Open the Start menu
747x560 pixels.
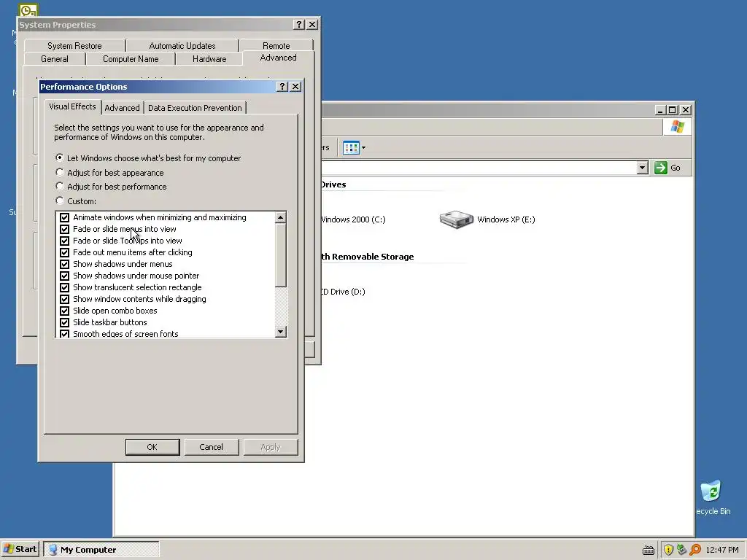point(20,549)
